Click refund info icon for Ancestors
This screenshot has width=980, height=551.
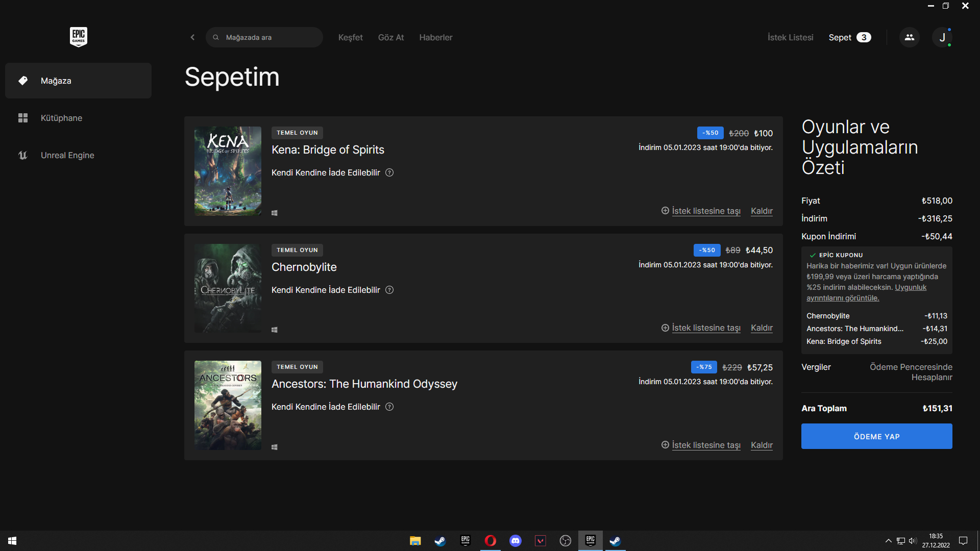389,407
